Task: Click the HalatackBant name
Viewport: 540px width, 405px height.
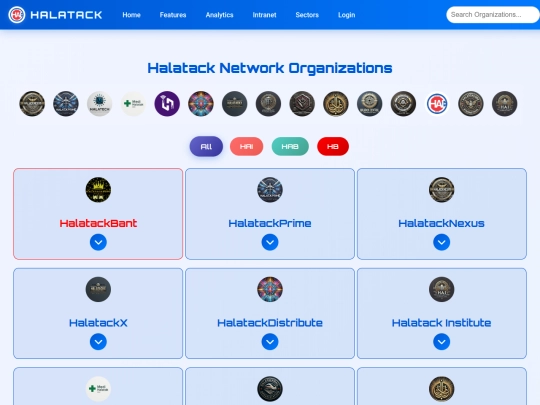Action: pos(98,223)
